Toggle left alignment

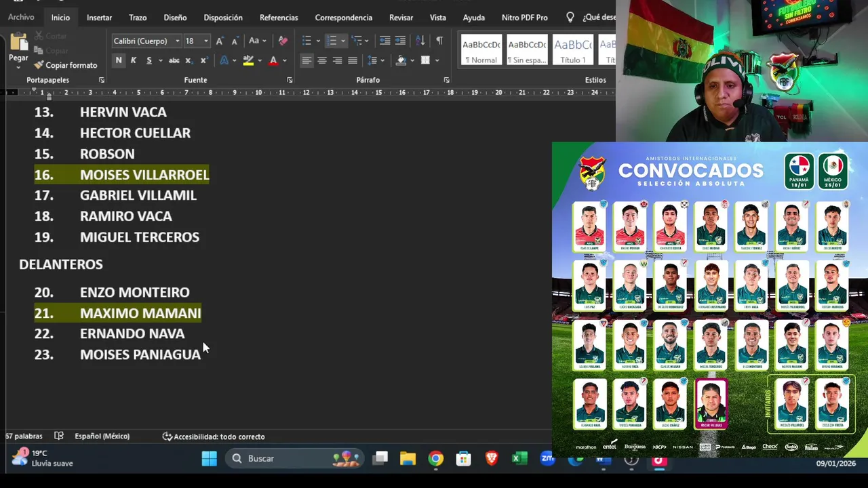[307, 60]
